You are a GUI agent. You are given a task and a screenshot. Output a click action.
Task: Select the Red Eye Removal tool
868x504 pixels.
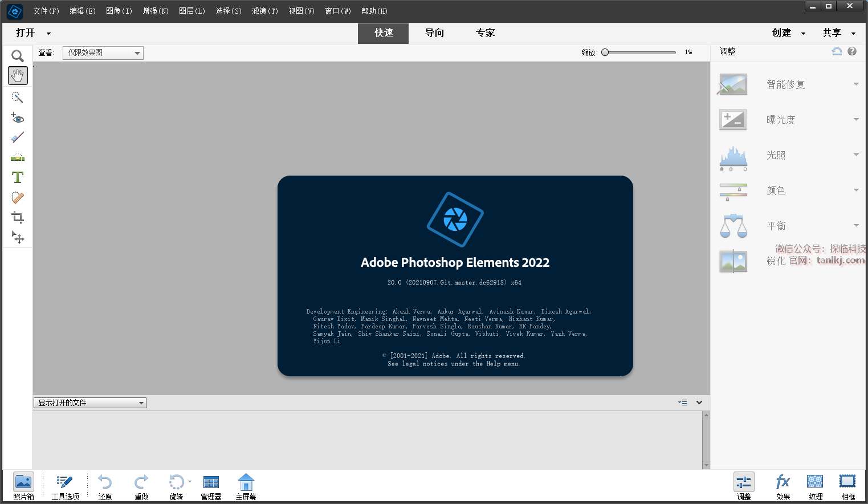point(18,118)
